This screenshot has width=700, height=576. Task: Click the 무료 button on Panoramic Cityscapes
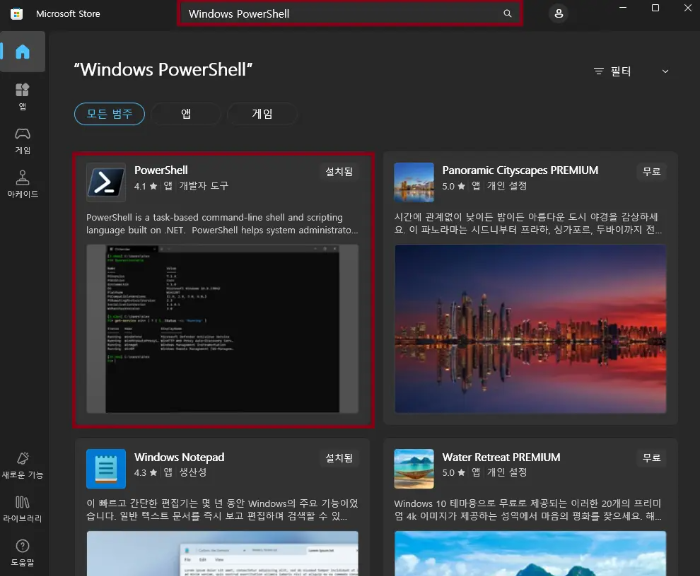point(652,171)
